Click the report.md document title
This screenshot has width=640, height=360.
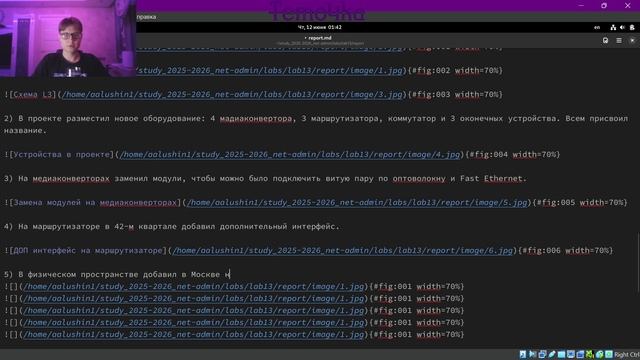tap(320, 38)
